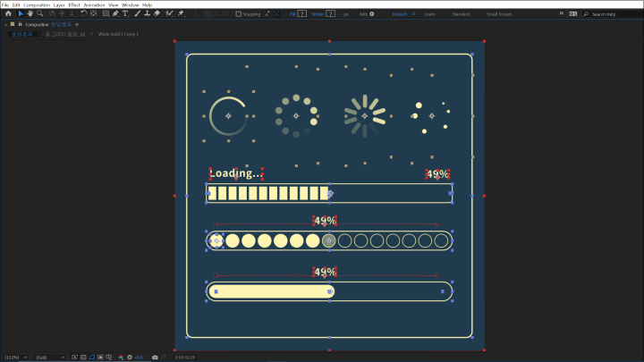Open the Effect menu
644x362 pixels.
(74, 5)
